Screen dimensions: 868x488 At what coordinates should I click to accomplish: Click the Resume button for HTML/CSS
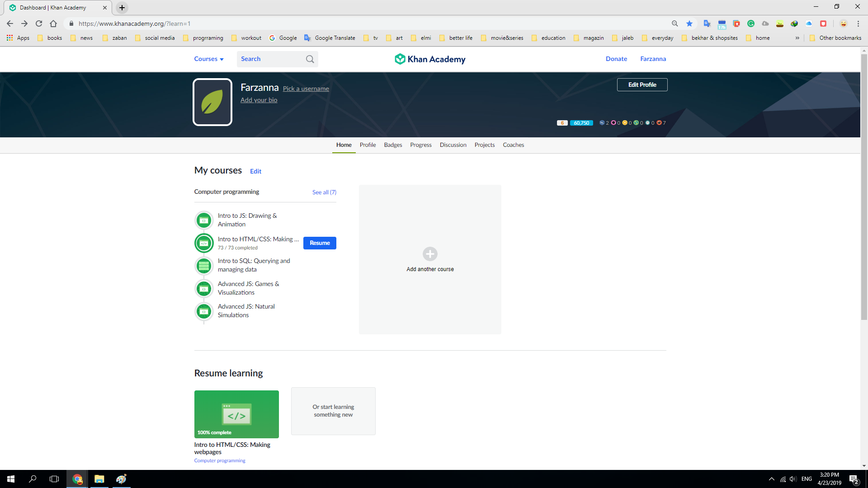coord(320,243)
